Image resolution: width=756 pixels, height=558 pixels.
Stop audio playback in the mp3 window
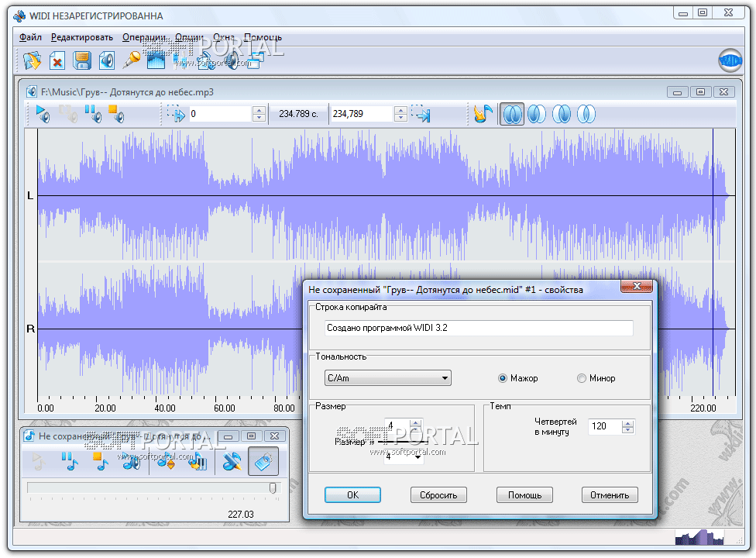pos(116,114)
